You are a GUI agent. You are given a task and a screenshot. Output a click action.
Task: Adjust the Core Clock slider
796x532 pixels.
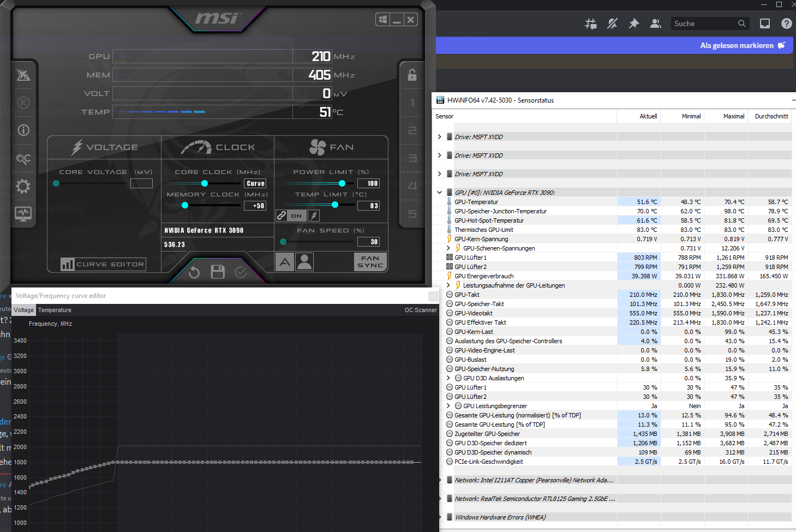[x=205, y=183]
